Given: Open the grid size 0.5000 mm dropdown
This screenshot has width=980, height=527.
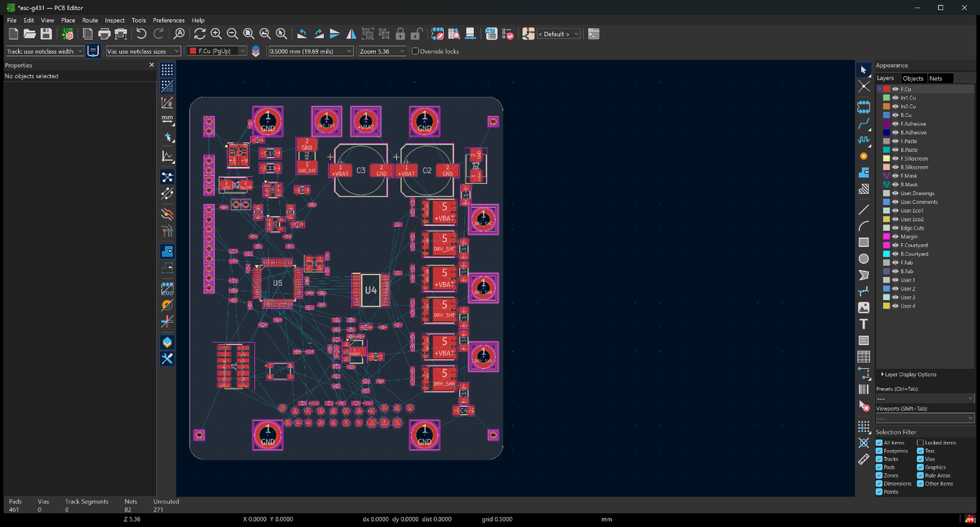Looking at the screenshot, I should point(311,51).
